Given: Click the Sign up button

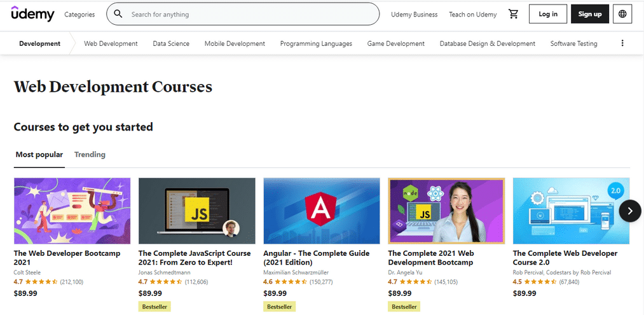Looking at the screenshot, I should pyautogui.click(x=590, y=14).
